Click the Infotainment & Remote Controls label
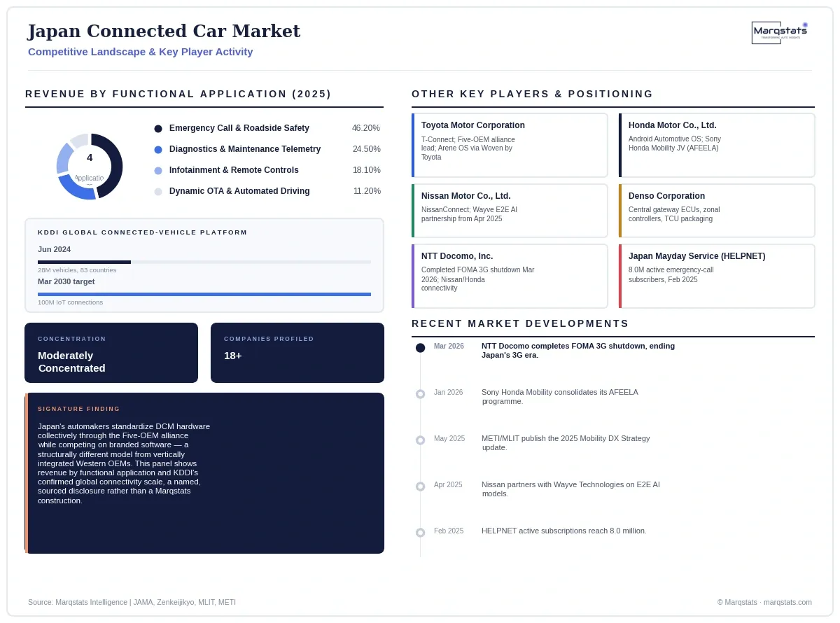The image size is (840, 623). pos(234,170)
